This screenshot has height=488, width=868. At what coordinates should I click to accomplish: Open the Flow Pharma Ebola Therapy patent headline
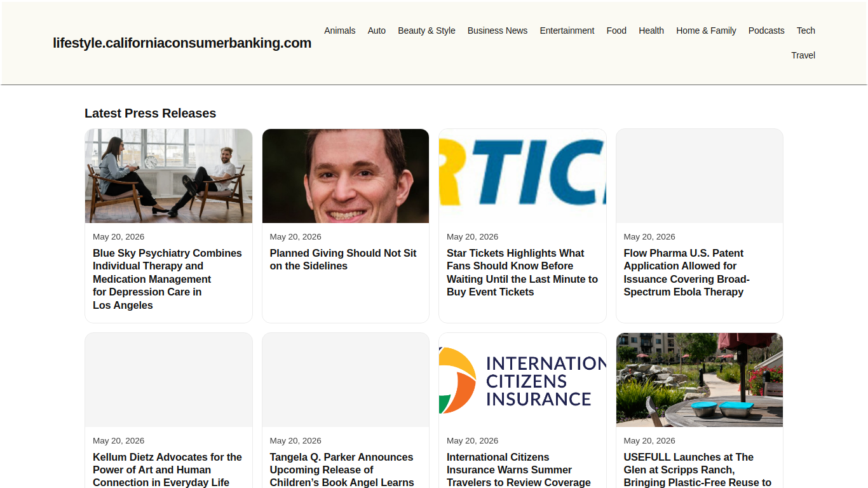(x=687, y=273)
